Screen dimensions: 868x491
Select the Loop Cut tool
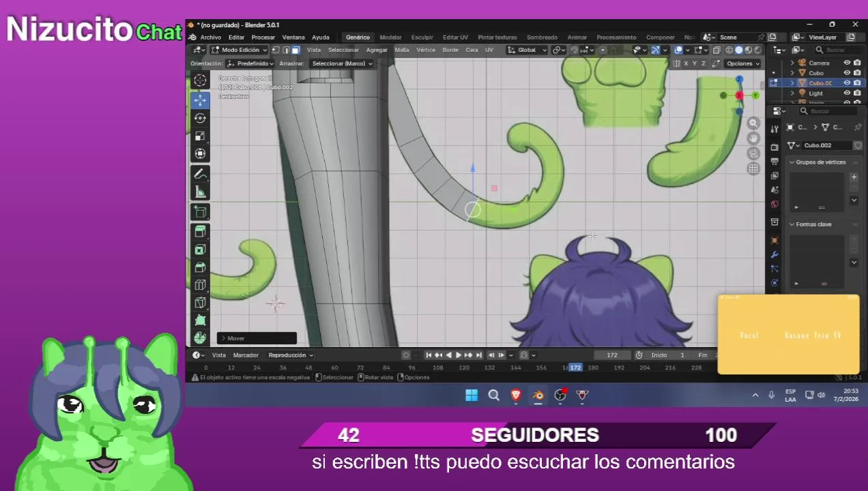(x=200, y=285)
